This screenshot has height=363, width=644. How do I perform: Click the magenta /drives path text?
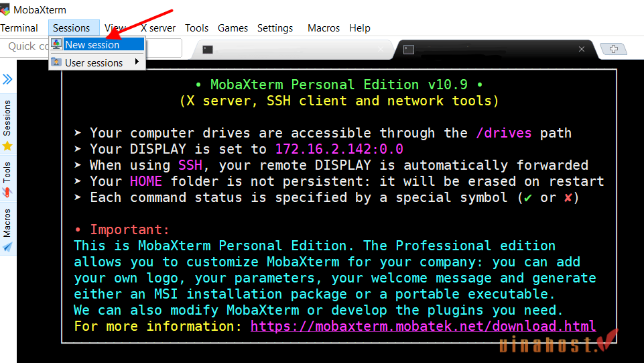click(503, 134)
